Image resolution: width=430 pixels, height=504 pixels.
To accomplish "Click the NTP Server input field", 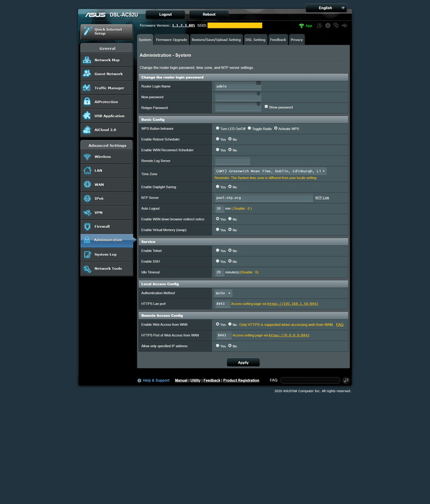I will coord(264,198).
